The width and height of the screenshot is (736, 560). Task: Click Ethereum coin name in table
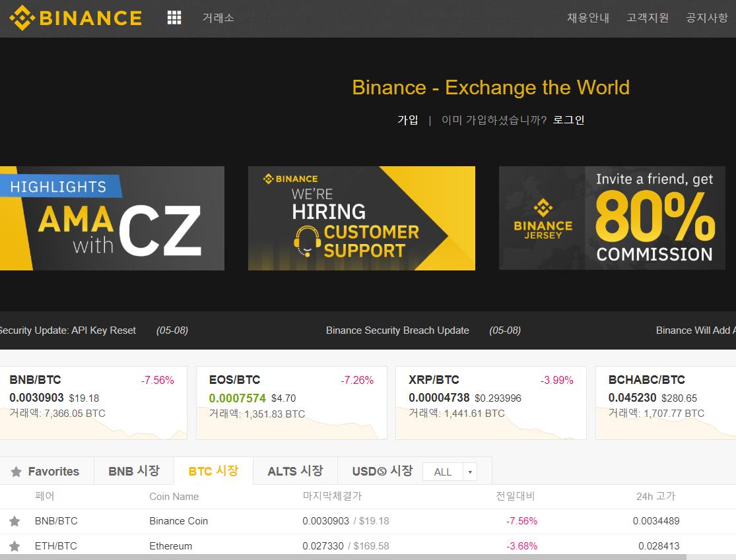pyautogui.click(x=170, y=546)
